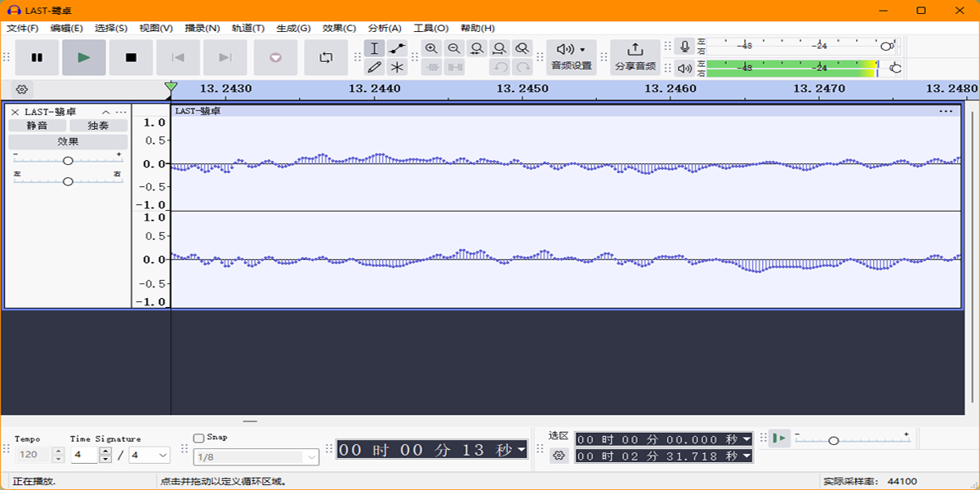Mute the LAST-骆卓 track with 静音
980x490 pixels.
[x=38, y=125]
